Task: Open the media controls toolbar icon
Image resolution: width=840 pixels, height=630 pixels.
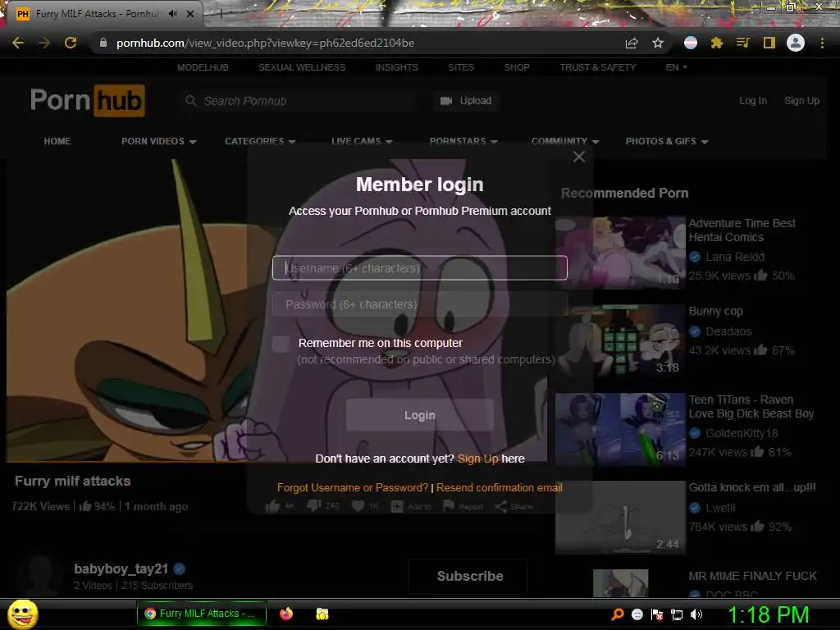Action: click(742, 43)
